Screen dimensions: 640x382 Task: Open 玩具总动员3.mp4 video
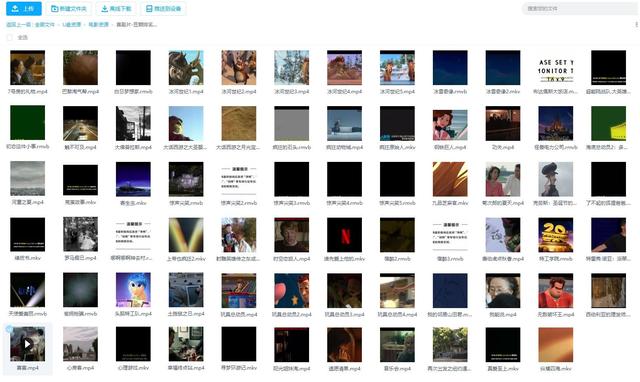344,290
